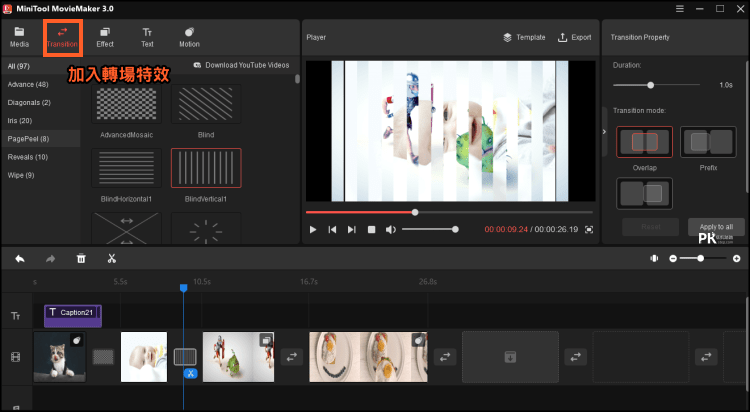Select mosaic transition between cat and baby
Image resolution: width=750 pixels, height=412 pixels.
103,357
